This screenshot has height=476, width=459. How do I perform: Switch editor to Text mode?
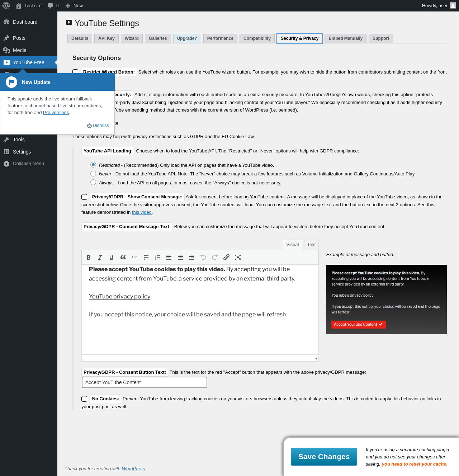click(311, 245)
